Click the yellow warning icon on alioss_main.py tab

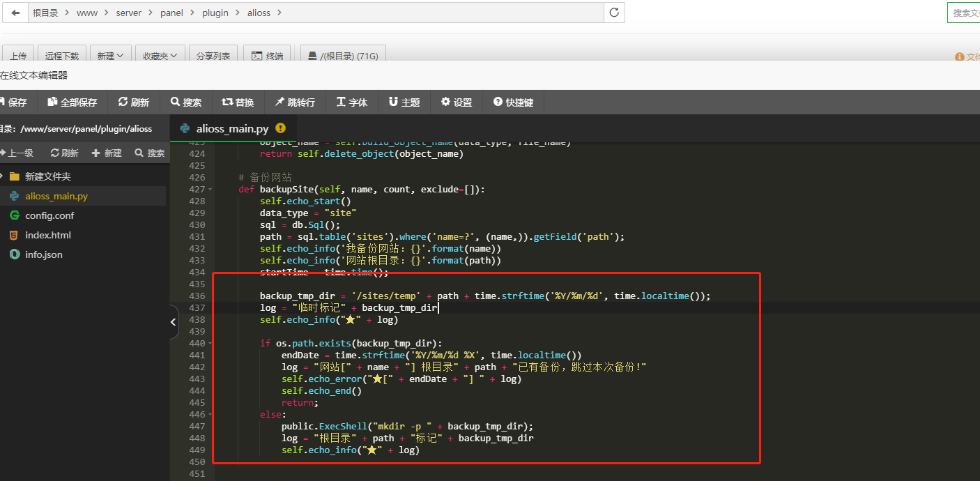point(281,128)
